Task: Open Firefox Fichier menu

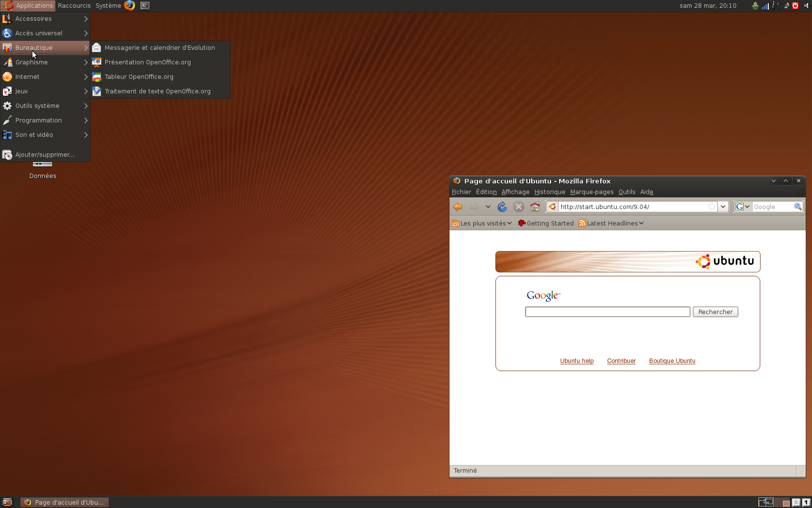Action: [461, 192]
